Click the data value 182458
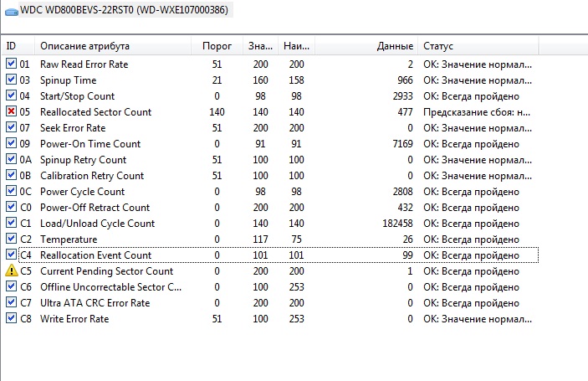588x381 pixels. click(x=395, y=224)
